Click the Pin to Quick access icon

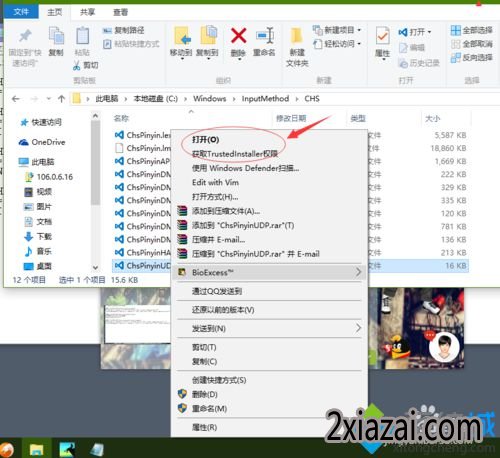(x=25, y=36)
